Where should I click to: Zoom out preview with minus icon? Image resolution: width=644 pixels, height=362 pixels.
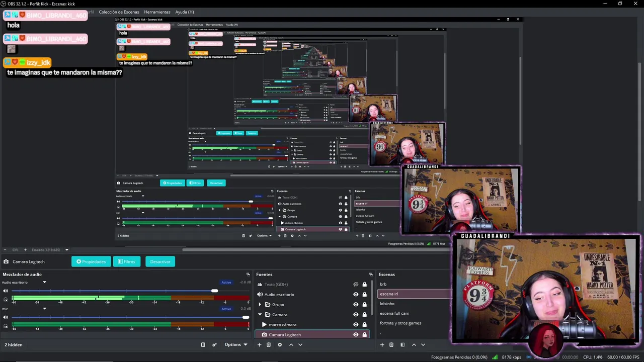pyautogui.click(x=5, y=250)
